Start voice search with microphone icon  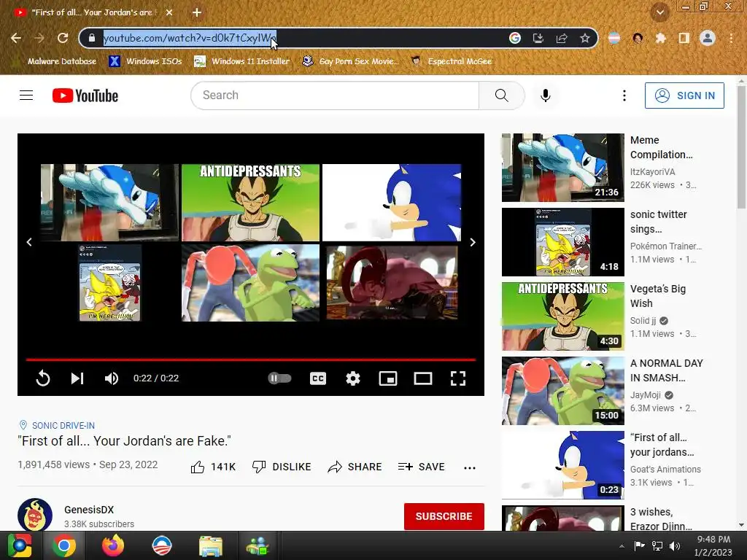pos(546,96)
